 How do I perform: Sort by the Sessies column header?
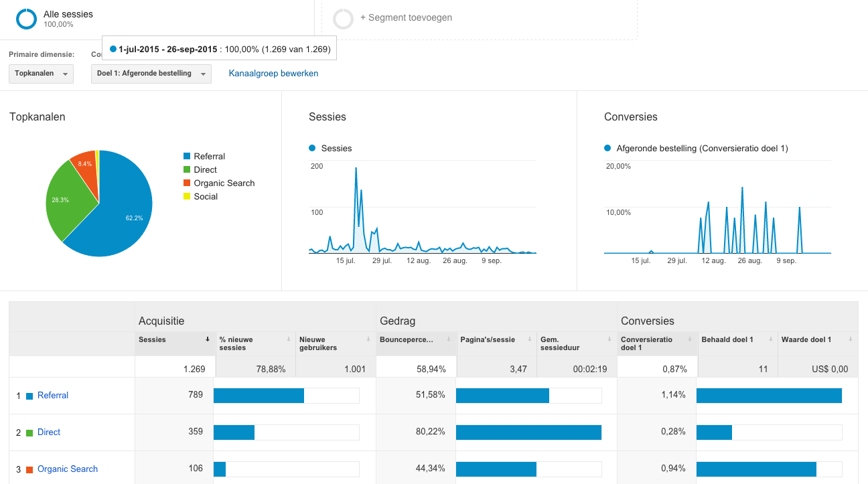(x=175, y=343)
